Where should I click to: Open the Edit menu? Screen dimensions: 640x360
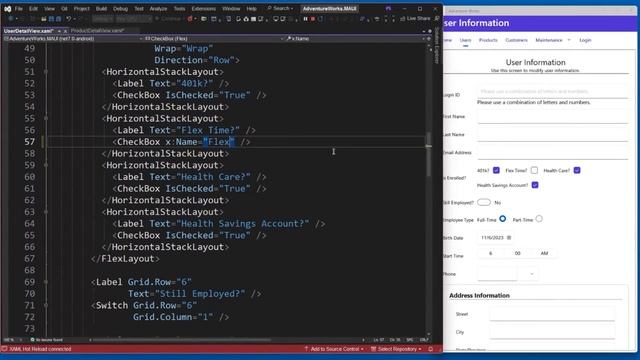point(33,9)
